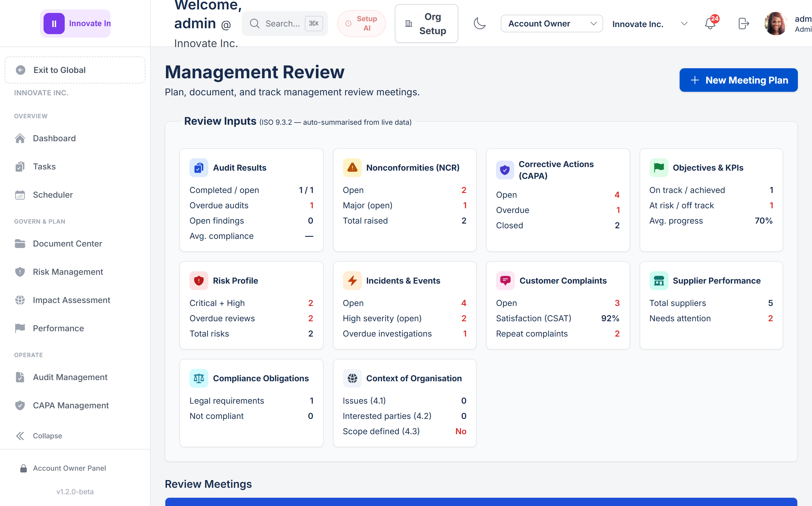Open CAPA Management in sidebar
The image size is (812, 506).
tap(75, 405)
